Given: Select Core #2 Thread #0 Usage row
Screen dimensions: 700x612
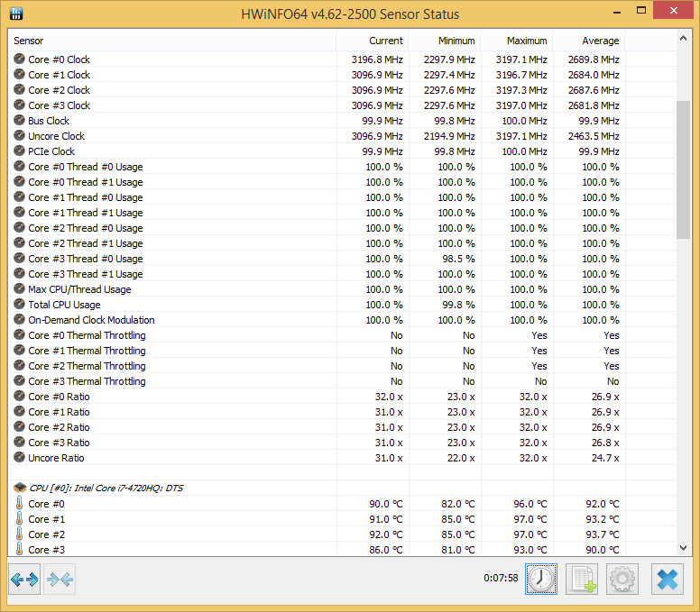Looking at the screenshot, I should point(342,228).
